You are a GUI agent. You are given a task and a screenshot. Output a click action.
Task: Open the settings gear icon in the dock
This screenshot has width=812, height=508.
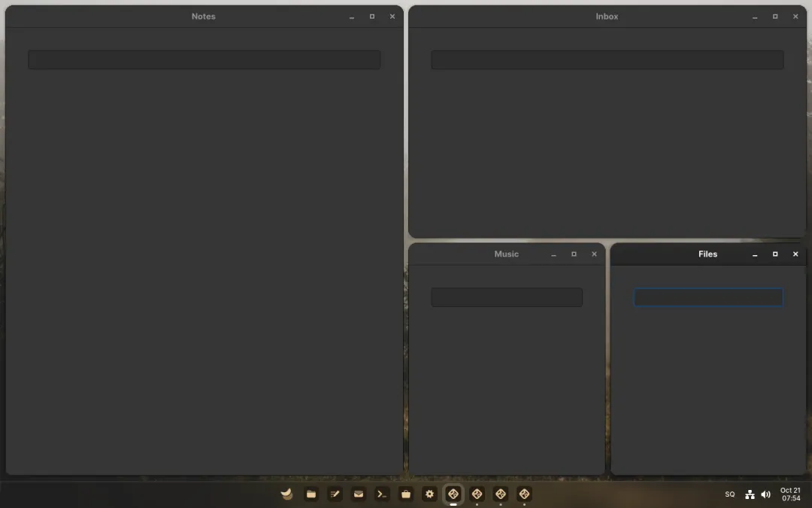coord(429,494)
